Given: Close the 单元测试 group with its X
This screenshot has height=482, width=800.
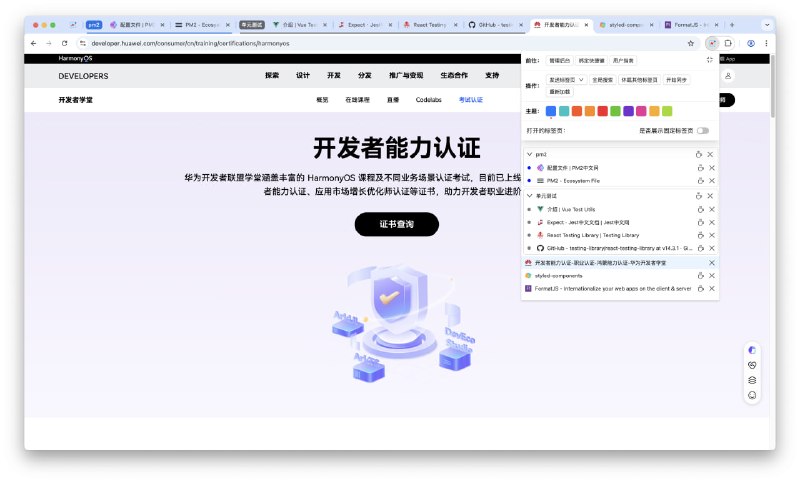Looking at the screenshot, I should (710, 196).
